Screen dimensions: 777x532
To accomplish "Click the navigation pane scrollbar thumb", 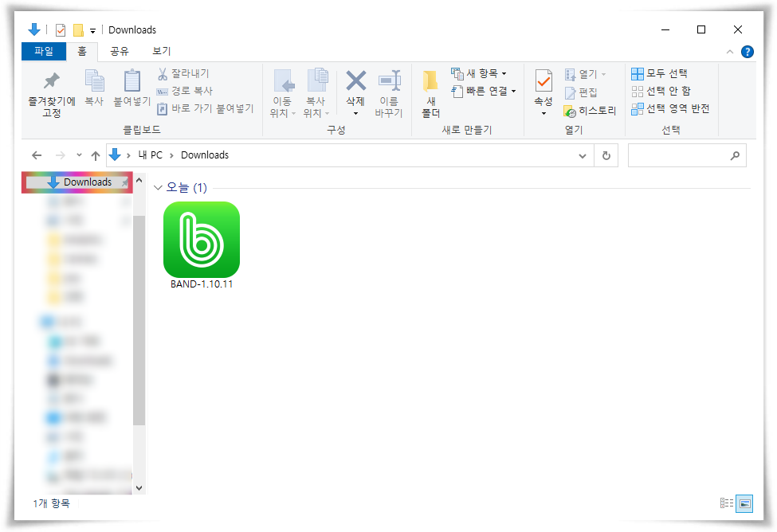I will [x=139, y=320].
